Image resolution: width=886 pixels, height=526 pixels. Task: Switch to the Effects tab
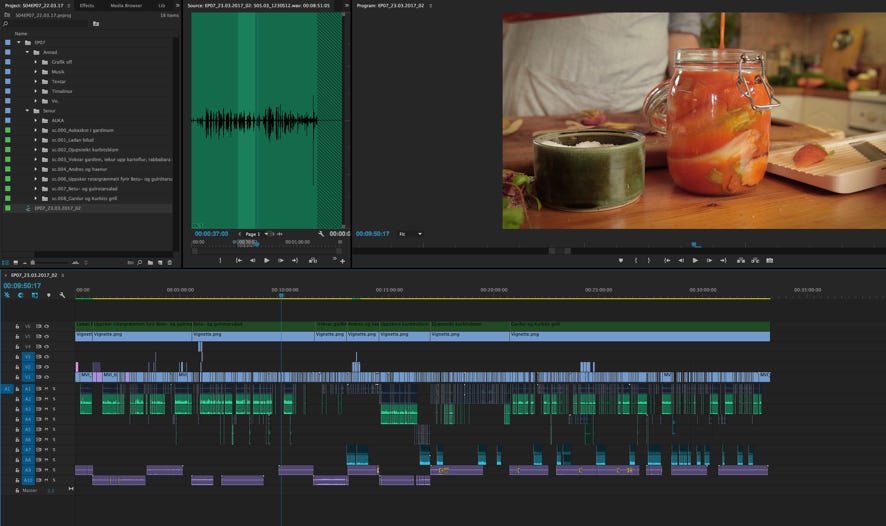(86, 5)
